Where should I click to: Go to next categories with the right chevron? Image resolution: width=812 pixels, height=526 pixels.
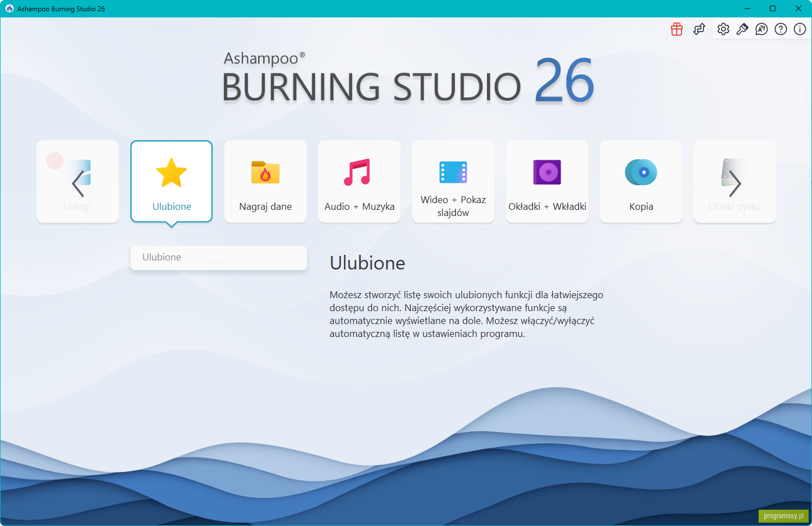click(735, 183)
